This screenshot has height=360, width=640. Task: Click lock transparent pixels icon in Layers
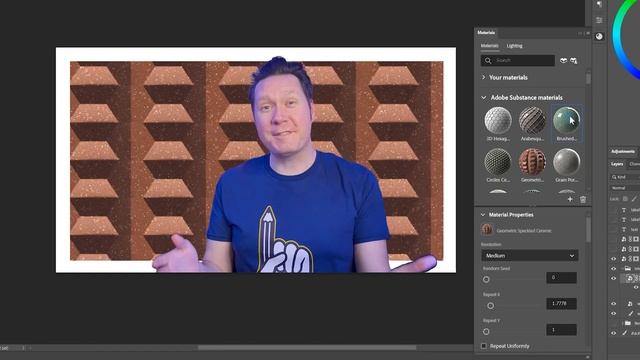[625, 199]
